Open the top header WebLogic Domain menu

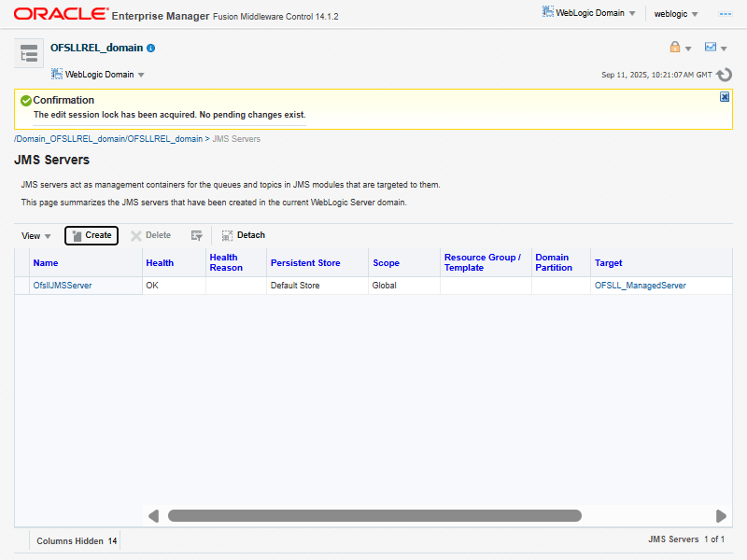589,13
